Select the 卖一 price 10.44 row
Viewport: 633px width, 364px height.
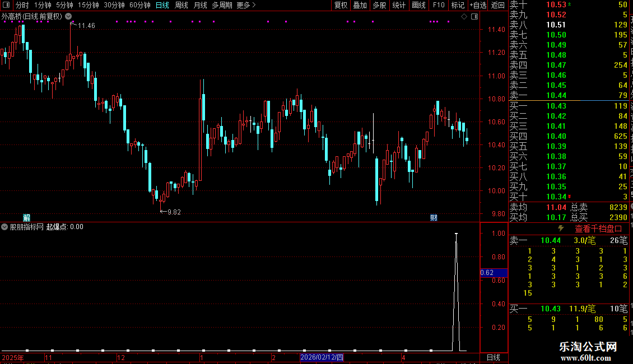569,95
